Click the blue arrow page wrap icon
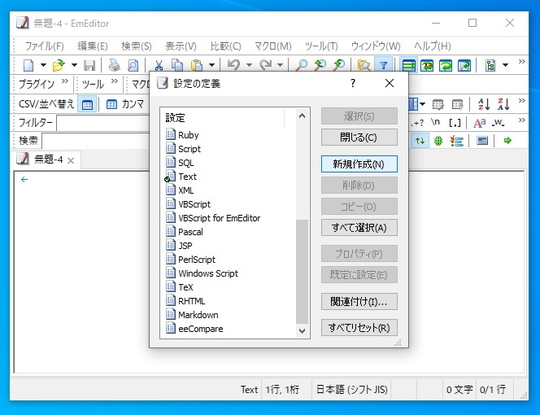The image size is (540, 415). point(464,65)
